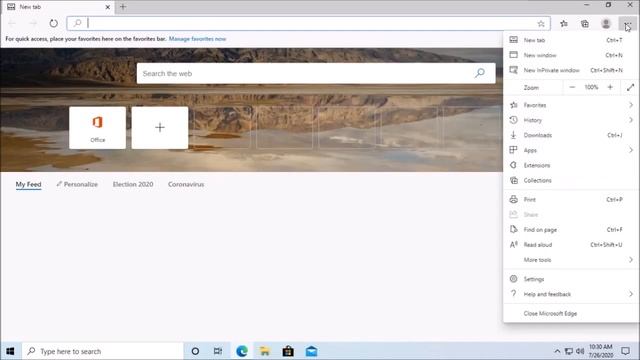Show hidden system tray icons
The height and width of the screenshot is (360, 640).
[557, 351]
